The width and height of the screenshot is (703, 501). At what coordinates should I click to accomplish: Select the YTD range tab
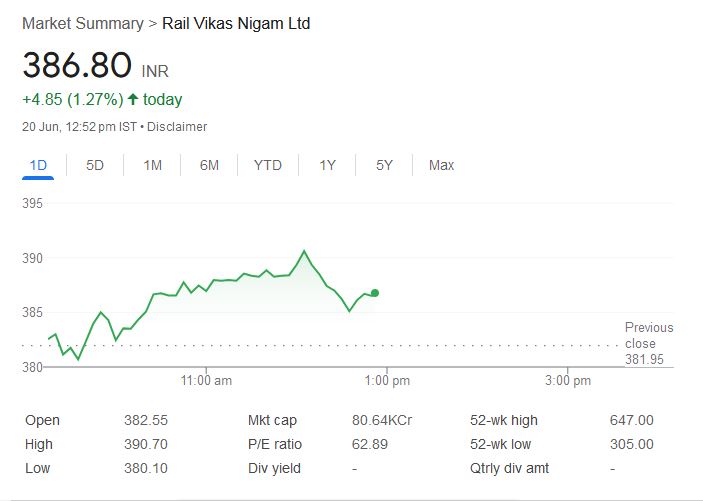point(267,165)
